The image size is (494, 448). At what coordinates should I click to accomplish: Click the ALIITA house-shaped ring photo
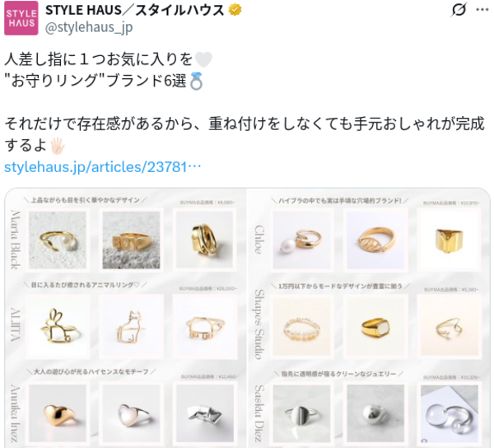point(205,326)
